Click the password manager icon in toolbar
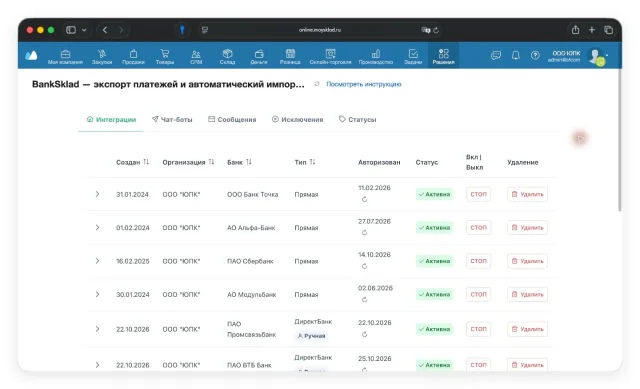This screenshot has height=389, width=640. coord(182,30)
